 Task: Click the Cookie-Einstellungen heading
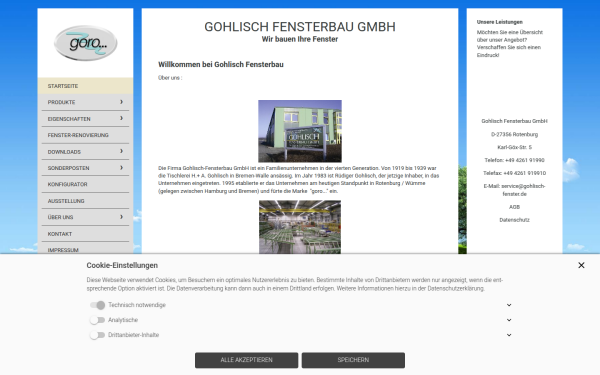tap(122, 265)
